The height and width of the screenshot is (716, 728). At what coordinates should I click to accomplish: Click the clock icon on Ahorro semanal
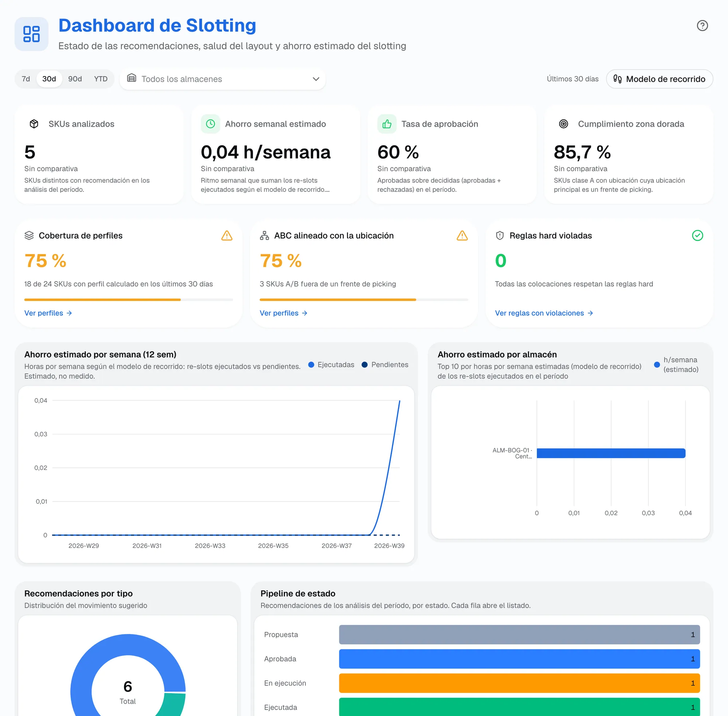(211, 124)
